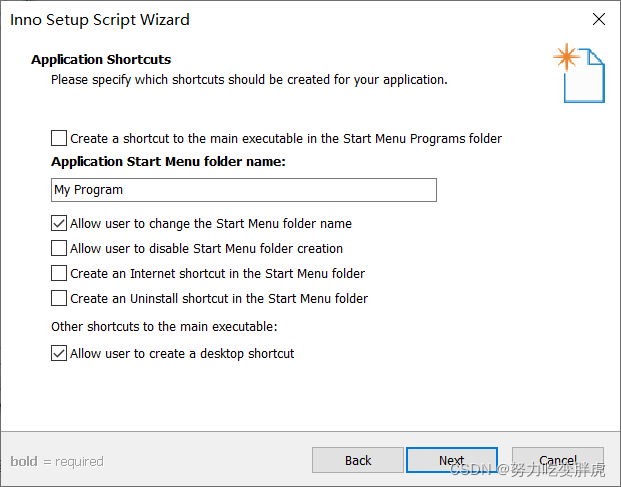Tick Allow user to disable folder creation
621x487 pixels.
(x=59, y=248)
